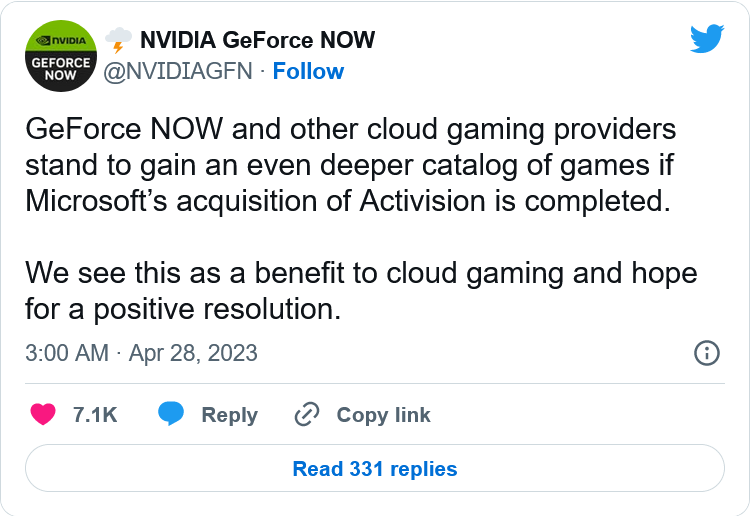Screen dimensions: 750x516
Task: Click the chain link copy icon
Action: click(306, 415)
